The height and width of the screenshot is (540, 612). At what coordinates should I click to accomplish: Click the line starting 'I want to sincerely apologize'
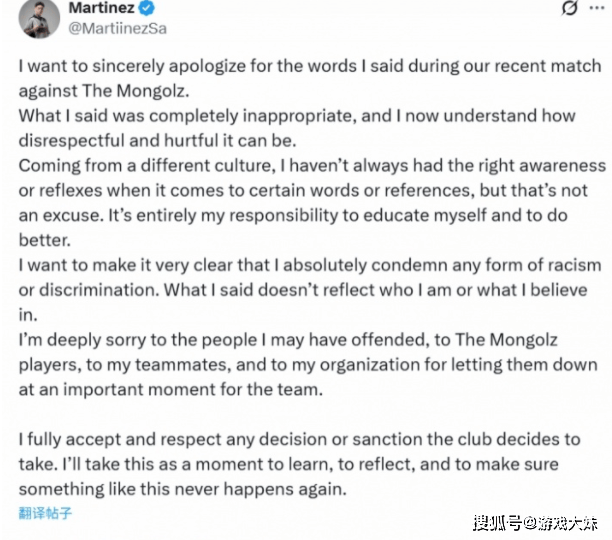[310, 66]
